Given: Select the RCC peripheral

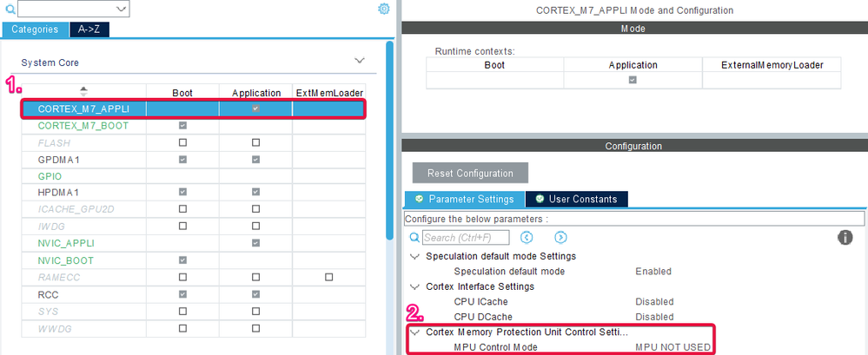Looking at the screenshot, I should coord(48,295).
